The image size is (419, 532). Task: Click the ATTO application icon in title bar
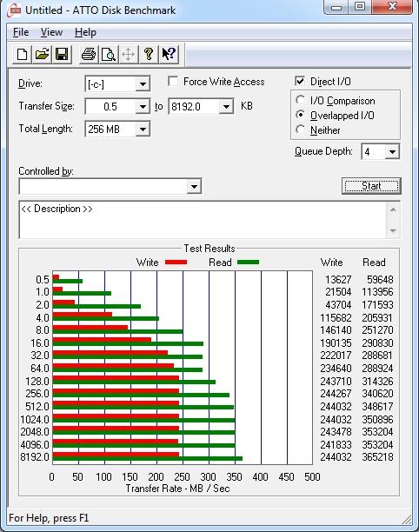[15, 10]
